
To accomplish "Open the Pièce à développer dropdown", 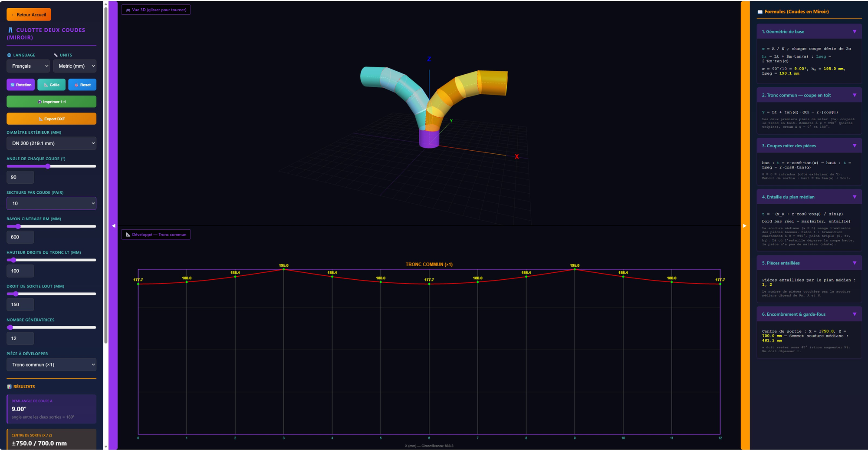I will (51, 364).
